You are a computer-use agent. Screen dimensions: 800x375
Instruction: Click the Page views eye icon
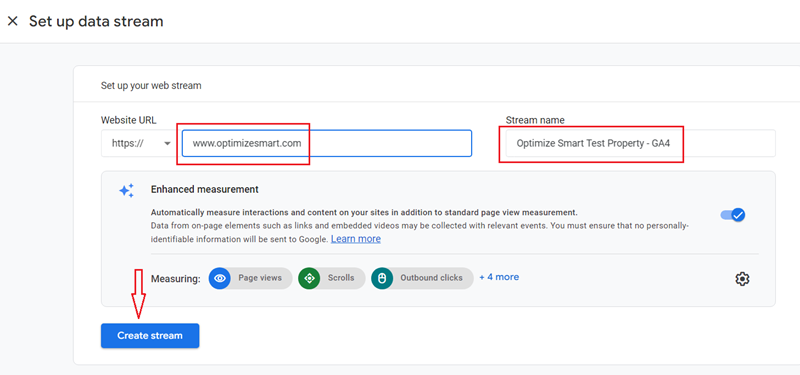click(220, 278)
